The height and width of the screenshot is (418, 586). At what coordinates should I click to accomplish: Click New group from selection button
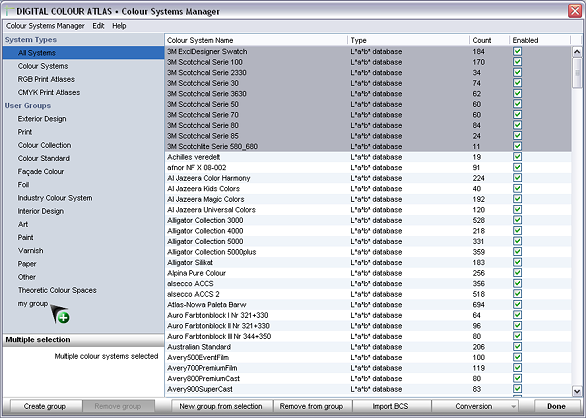[221, 406]
